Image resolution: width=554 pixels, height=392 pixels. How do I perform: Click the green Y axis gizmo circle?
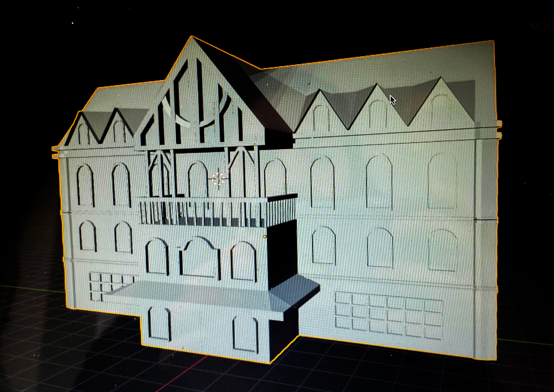click(x=534, y=25)
